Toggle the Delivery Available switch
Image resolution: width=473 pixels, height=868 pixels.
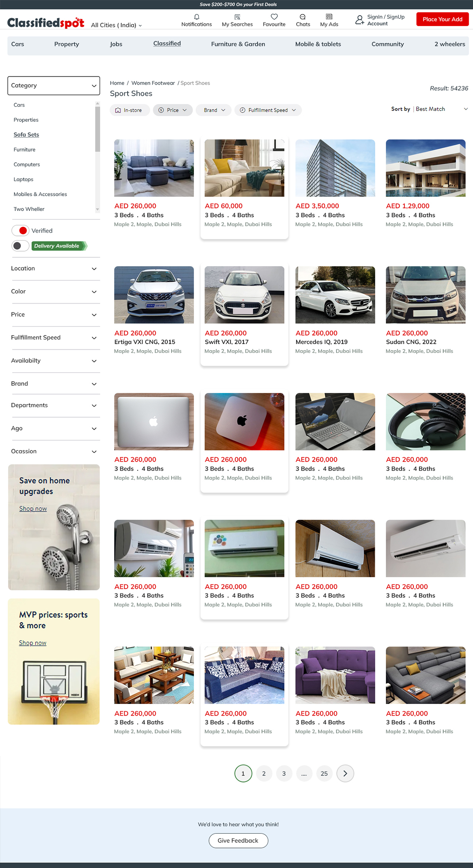coord(20,246)
